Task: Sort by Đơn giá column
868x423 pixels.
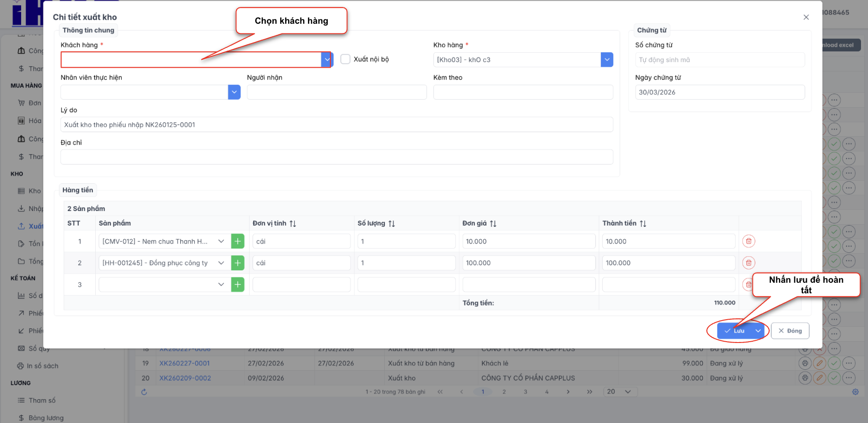Action: click(493, 223)
